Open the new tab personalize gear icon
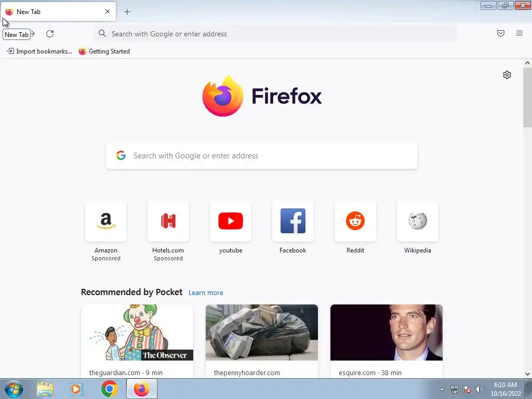 pyautogui.click(x=507, y=75)
